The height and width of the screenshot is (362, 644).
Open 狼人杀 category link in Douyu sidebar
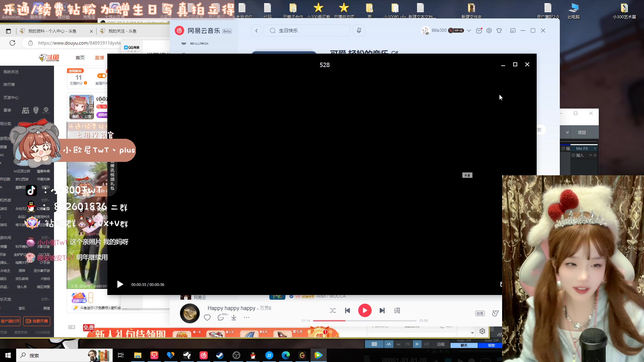22,287
